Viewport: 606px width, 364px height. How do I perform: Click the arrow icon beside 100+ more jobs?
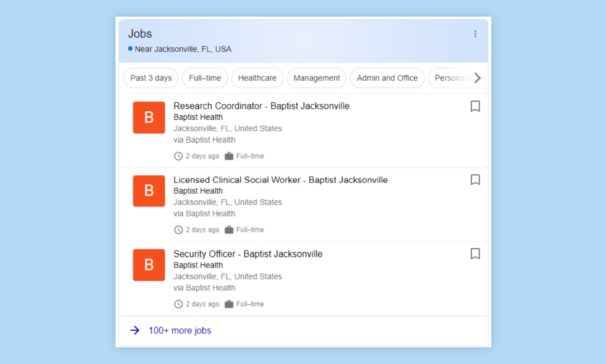pos(135,330)
